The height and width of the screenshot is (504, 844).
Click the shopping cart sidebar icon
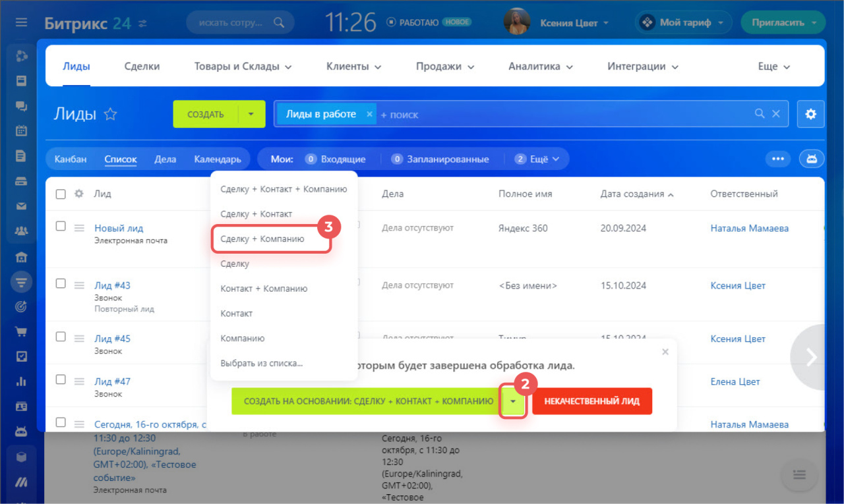(x=22, y=331)
